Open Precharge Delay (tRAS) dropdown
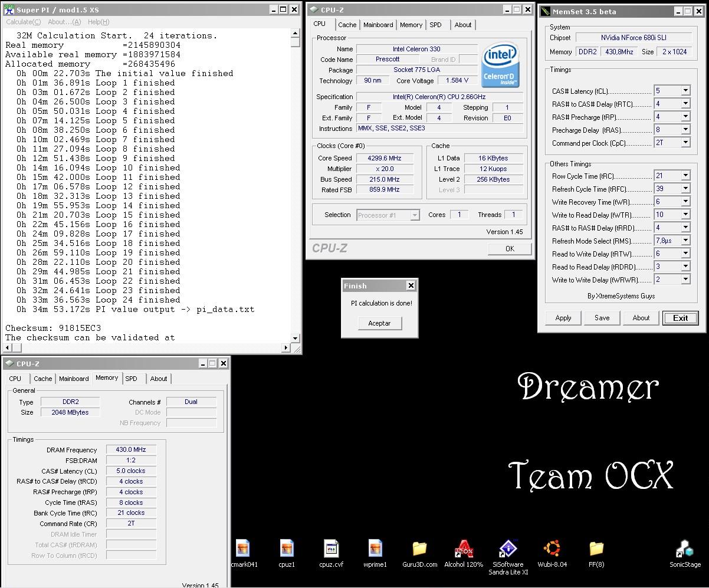 tap(685, 130)
